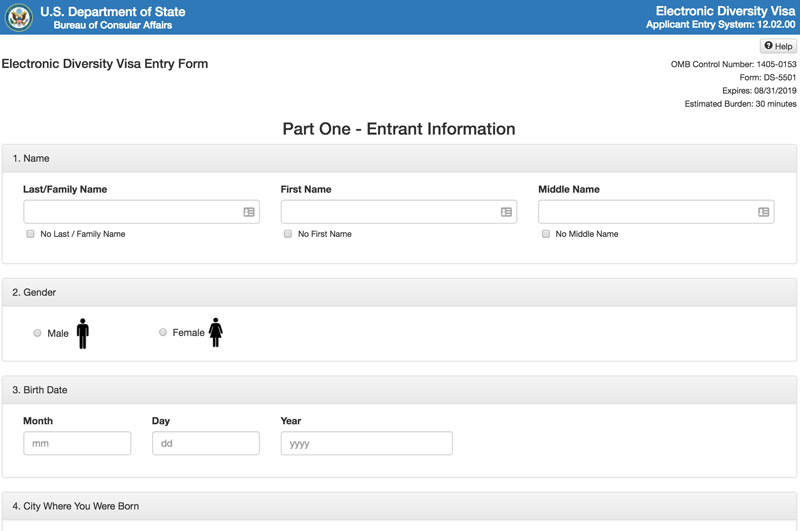The height and width of the screenshot is (531, 800).
Task: Tick the No Middle Name checkbox
Action: point(546,234)
